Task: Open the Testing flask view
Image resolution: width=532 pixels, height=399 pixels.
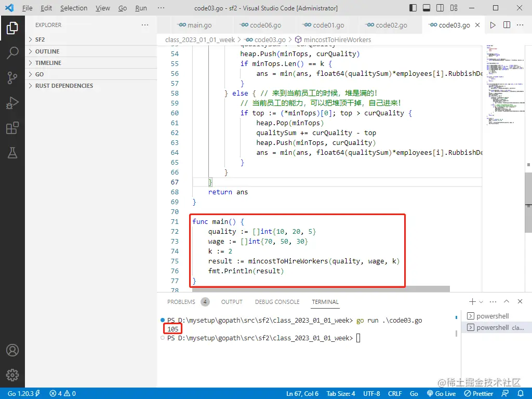Action: point(12,153)
